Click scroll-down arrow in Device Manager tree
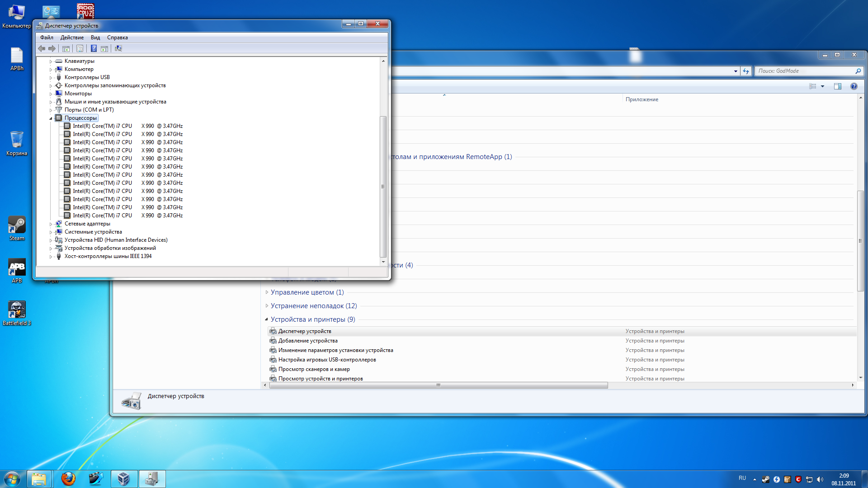868x488 pixels. (x=383, y=262)
